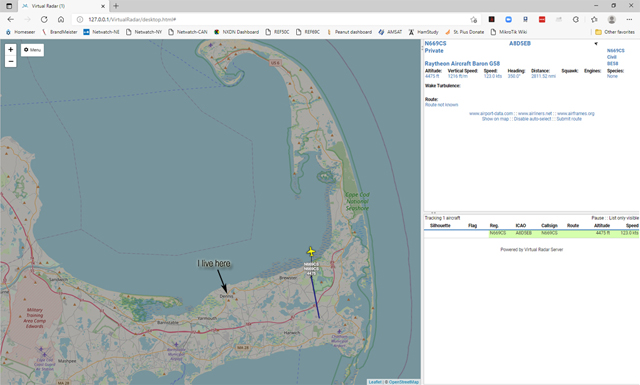This screenshot has height=385, width=640.
Task: Sort list by Altitude column header
Action: 602,225
